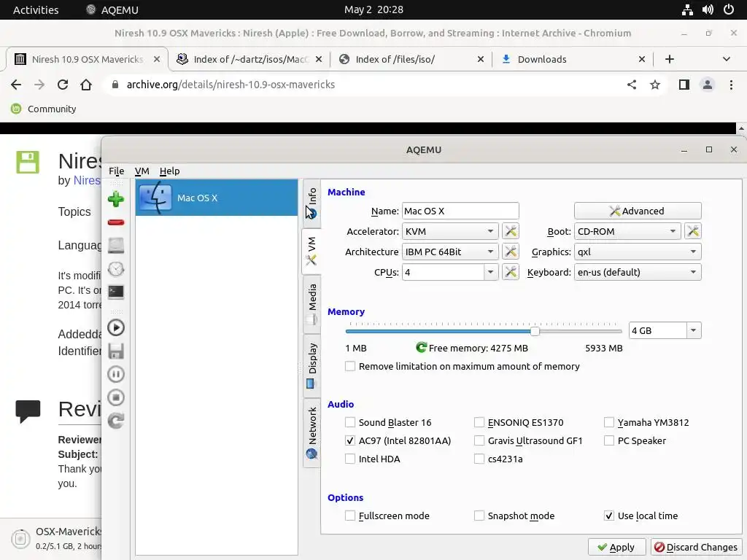Switch to the Display side tab
747x560 pixels.
[311, 366]
